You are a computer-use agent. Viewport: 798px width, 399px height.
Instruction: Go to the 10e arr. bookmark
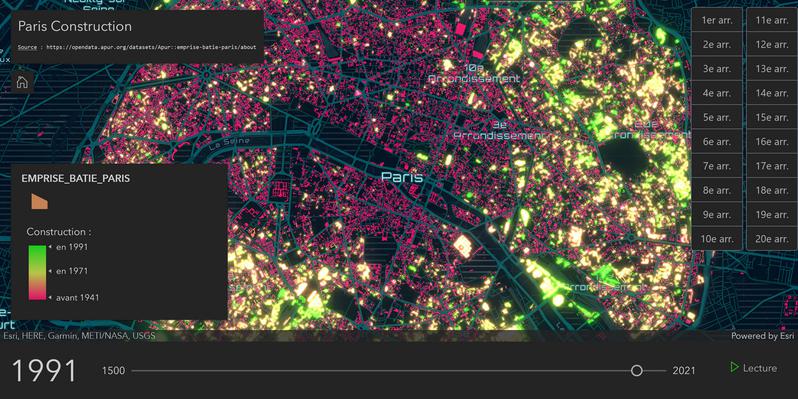click(x=717, y=239)
